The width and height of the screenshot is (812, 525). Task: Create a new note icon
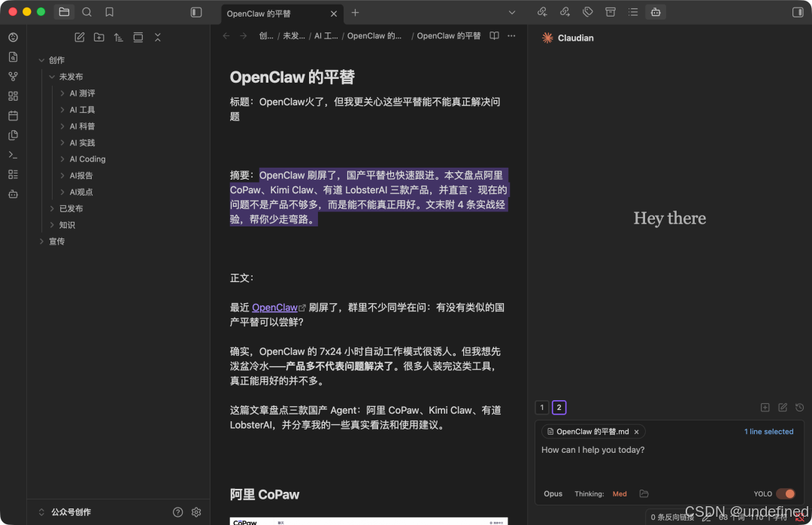[x=79, y=38]
